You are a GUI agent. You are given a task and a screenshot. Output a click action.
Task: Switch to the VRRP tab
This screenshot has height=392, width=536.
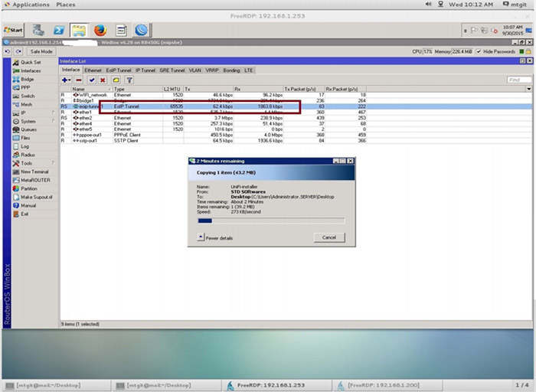click(x=212, y=70)
